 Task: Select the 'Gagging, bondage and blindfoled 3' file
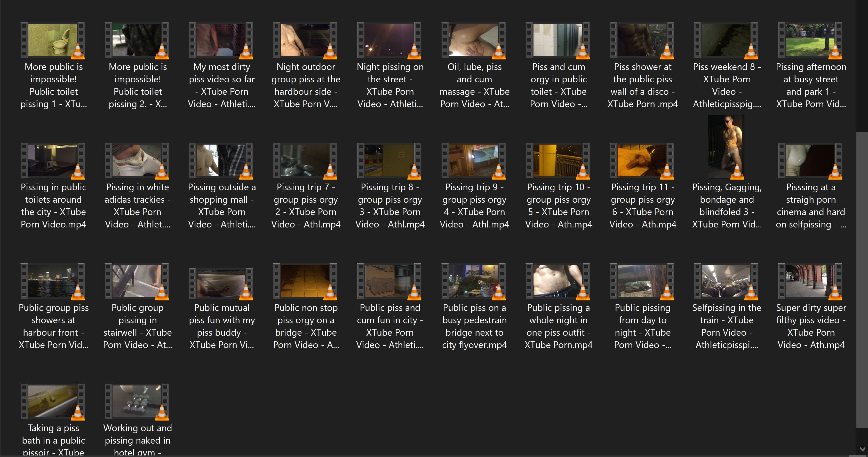(727, 172)
